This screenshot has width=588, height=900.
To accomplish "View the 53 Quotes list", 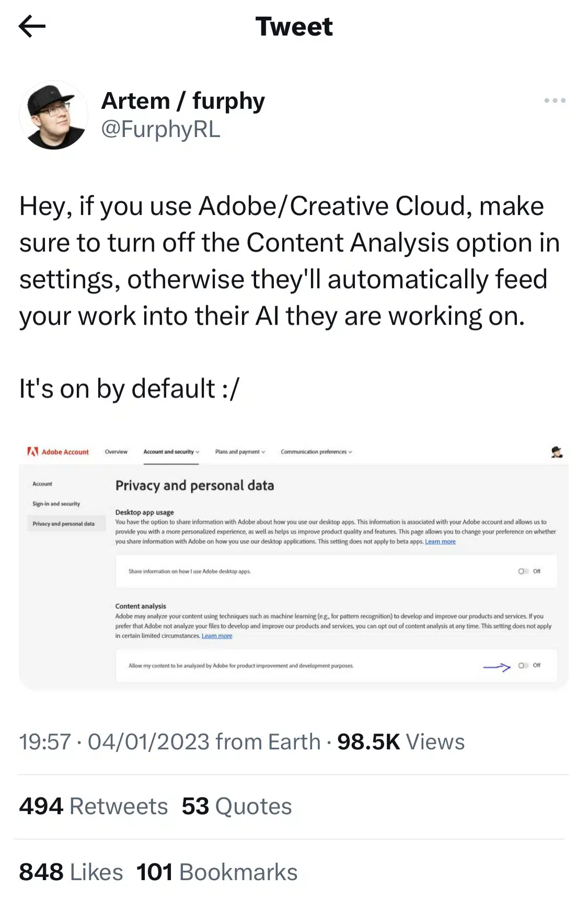I will [x=237, y=806].
